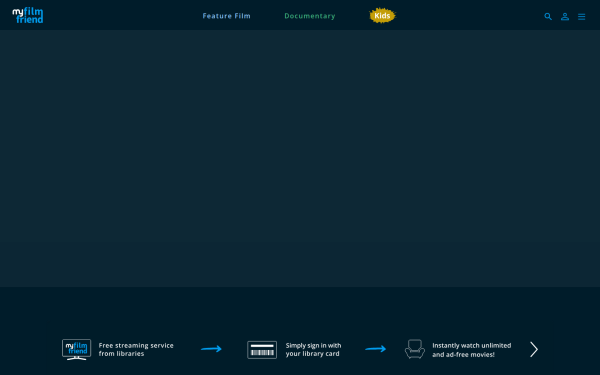Open the Feature Film section
The image size is (600, 375).
[227, 16]
